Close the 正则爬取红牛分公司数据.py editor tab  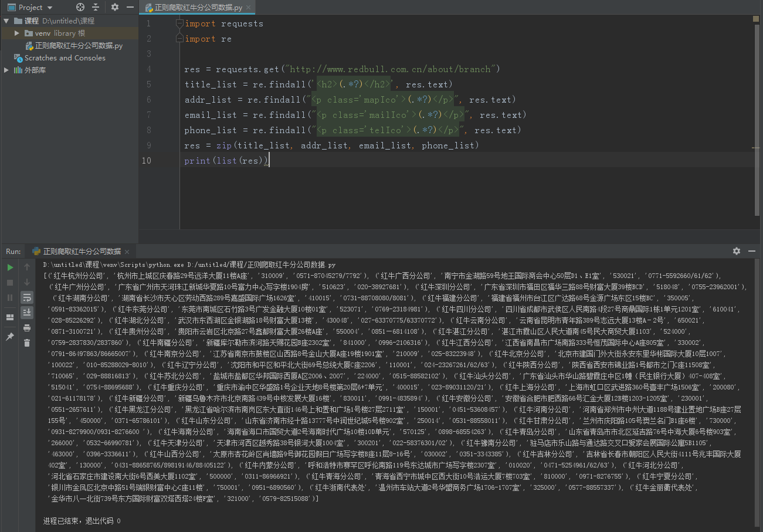pos(249,8)
